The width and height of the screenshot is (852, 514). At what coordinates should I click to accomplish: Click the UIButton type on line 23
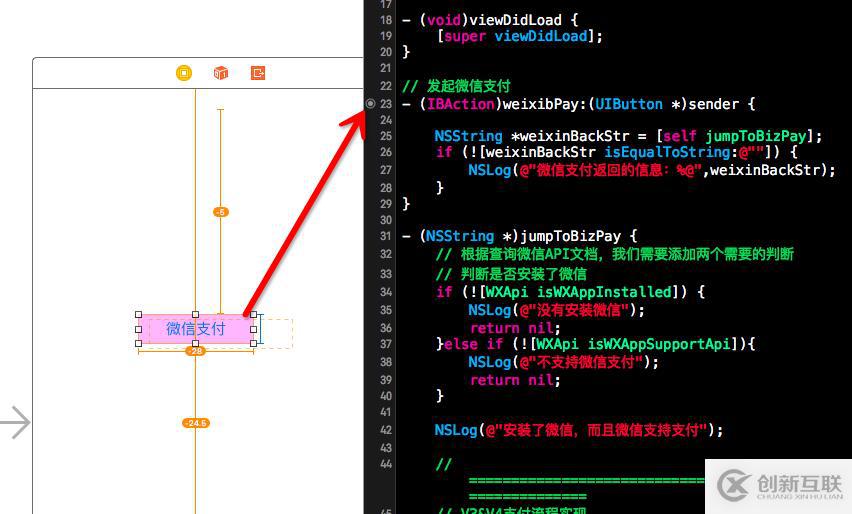point(629,104)
